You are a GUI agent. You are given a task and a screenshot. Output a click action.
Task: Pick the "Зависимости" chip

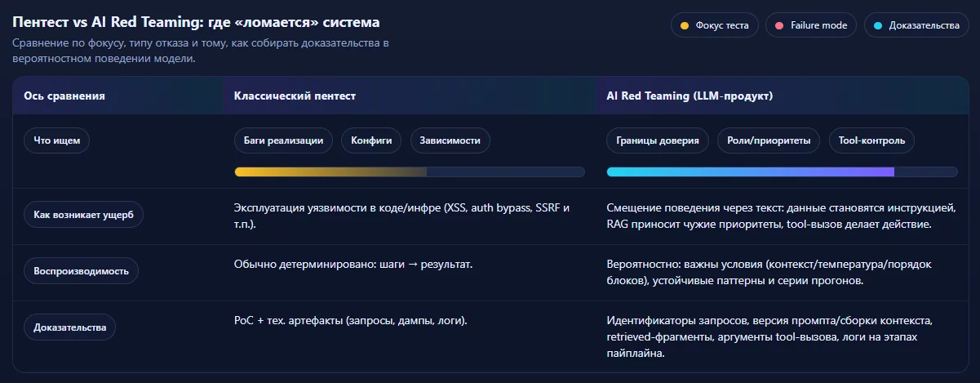450,140
